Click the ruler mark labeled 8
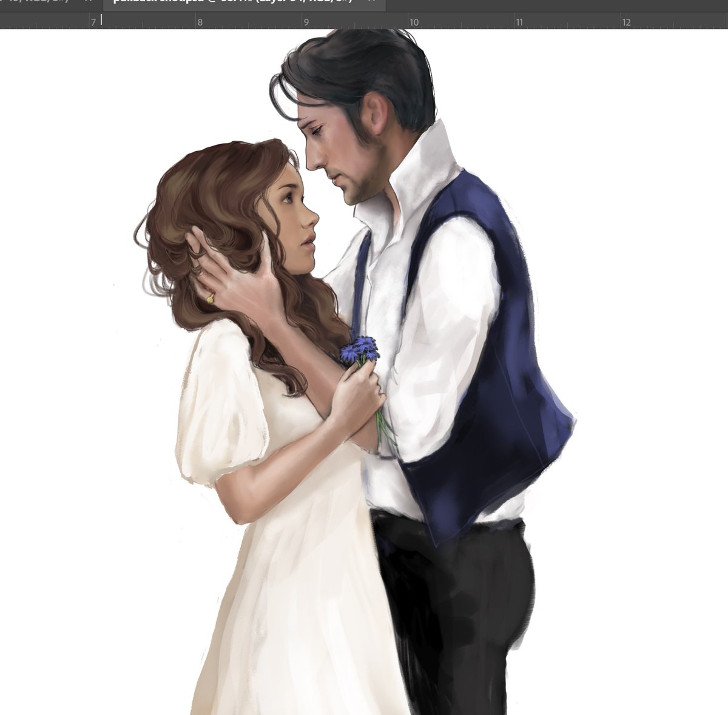The height and width of the screenshot is (715, 728). (200, 22)
